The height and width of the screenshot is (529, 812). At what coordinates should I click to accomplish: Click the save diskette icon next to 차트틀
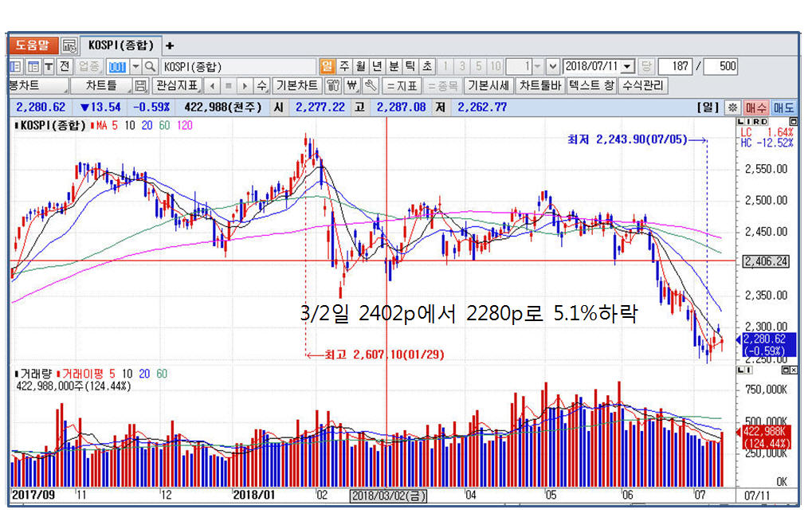[141, 86]
